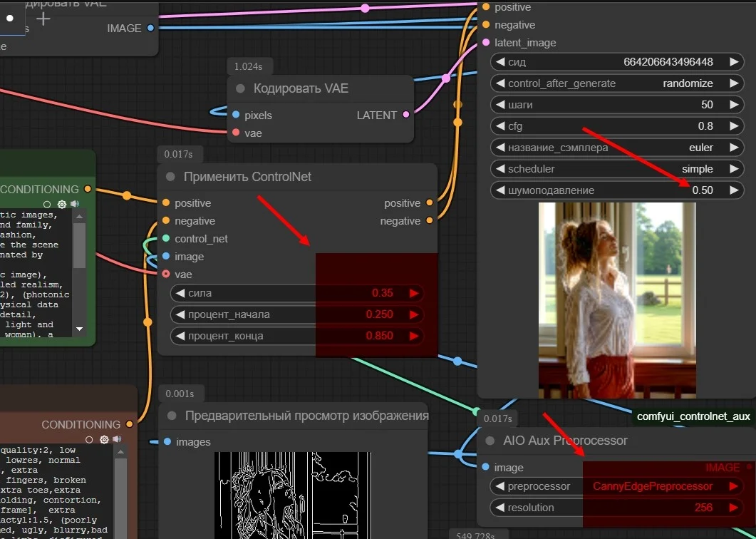Decrease шаги with its left arrow
The height and width of the screenshot is (539, 756).
(x=500, y=104)
